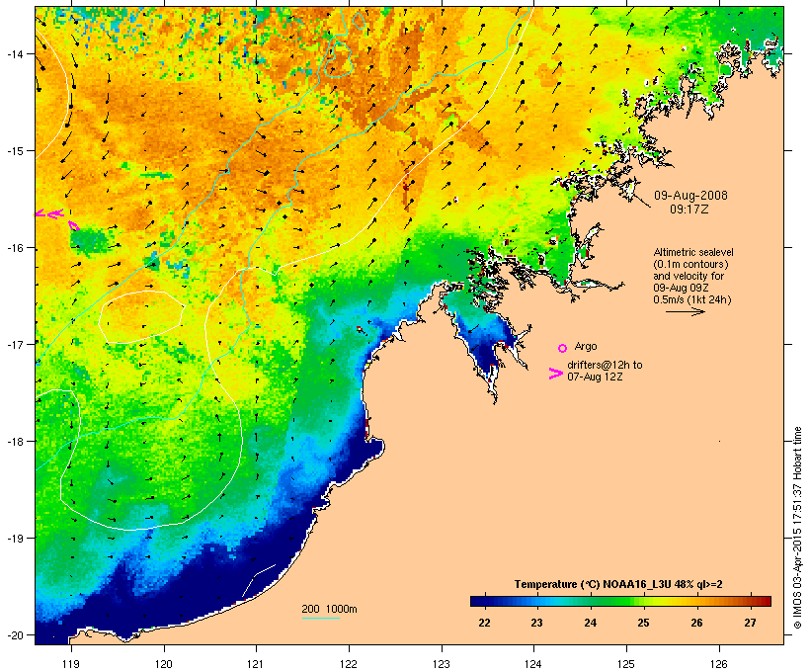Click the magenta Argo circle legend symbol
The image size is (810, 672).
tap(563, 348)
